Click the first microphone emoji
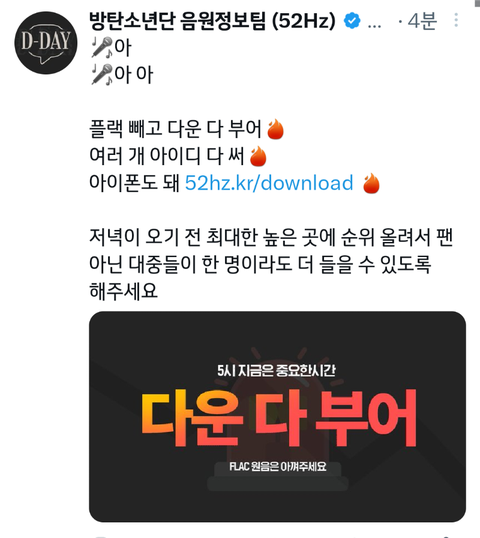Viewport: 480px width, 538px height. pos(102,47)
